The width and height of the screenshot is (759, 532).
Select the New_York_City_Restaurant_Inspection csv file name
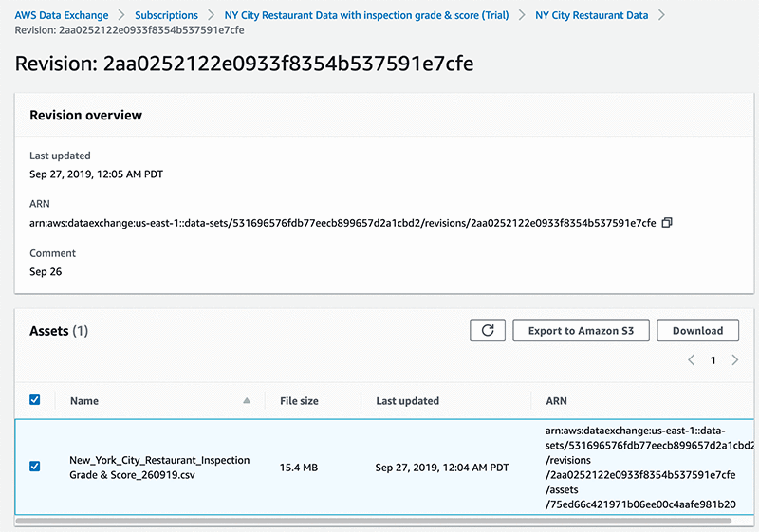tap(159, 468)
